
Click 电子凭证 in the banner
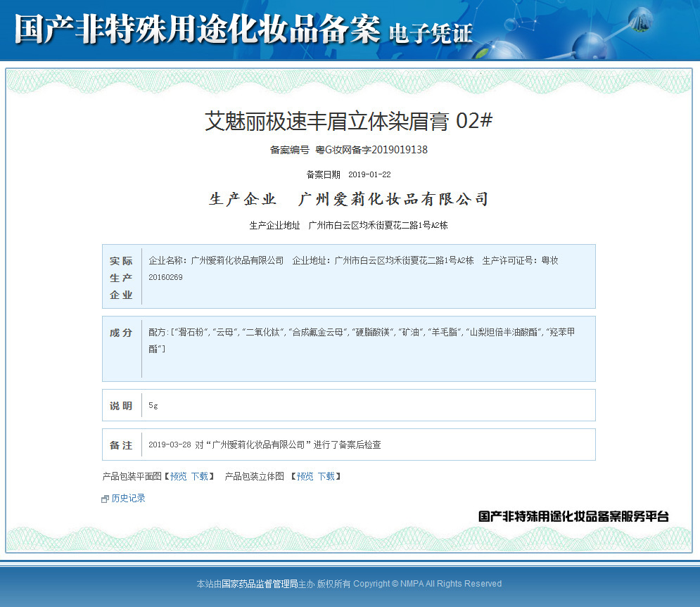pos(431,34)
